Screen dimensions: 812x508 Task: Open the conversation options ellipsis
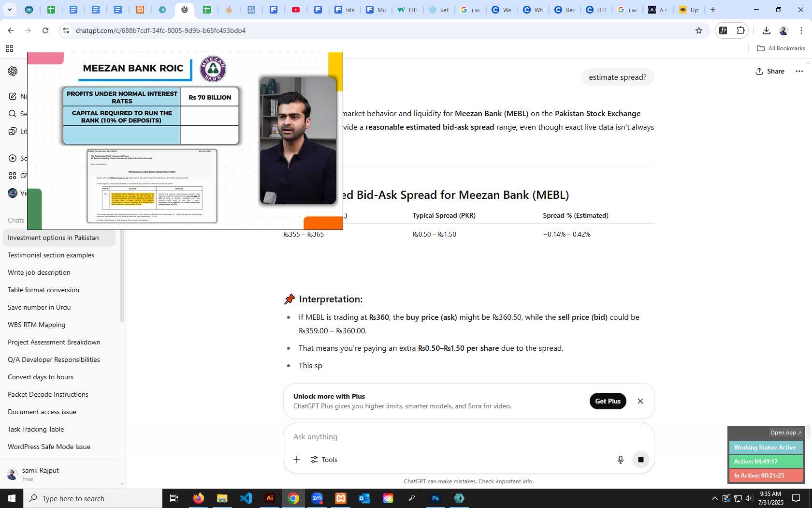pyautogui.click(x=799, y=71)
